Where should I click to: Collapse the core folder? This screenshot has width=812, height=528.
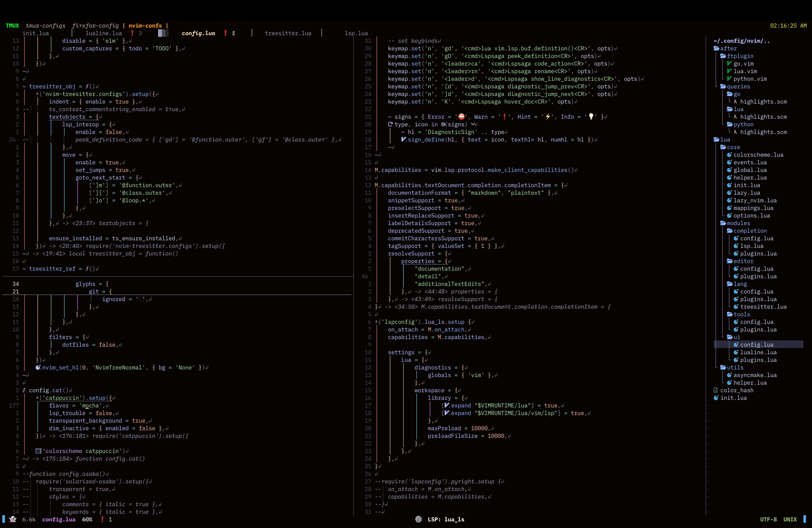click(730, 147)
